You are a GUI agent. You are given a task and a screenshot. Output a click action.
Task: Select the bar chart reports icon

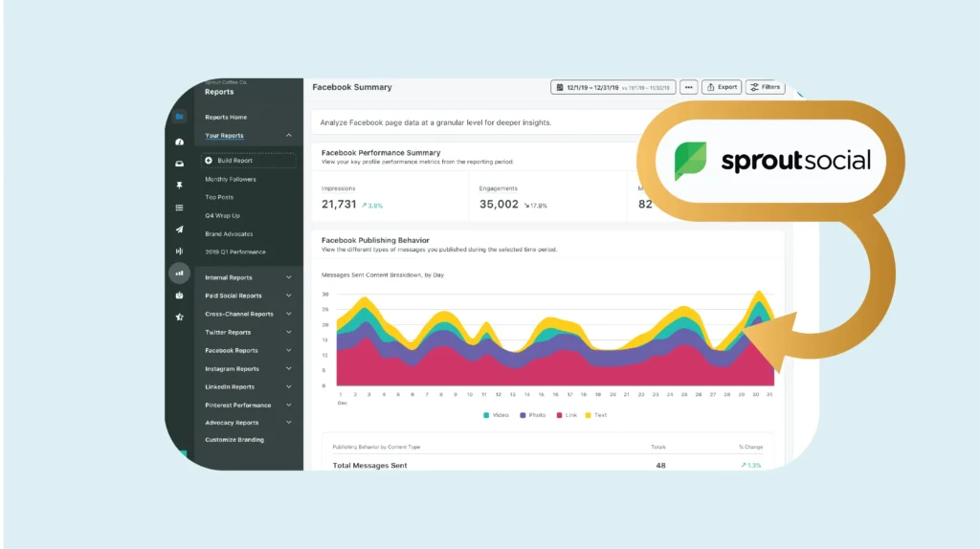[x=179, y=274]
